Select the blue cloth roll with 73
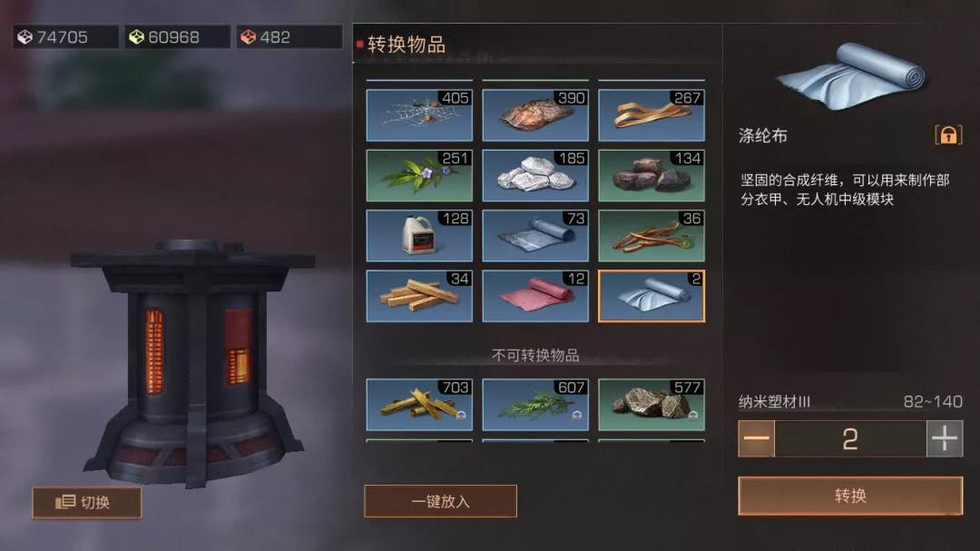 pos(535,235)
